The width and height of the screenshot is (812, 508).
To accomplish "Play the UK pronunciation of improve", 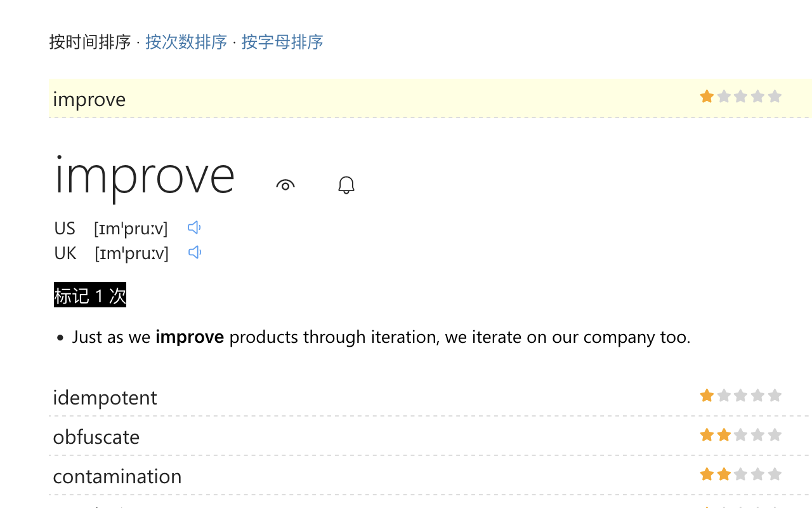I will tap(195, 252).
